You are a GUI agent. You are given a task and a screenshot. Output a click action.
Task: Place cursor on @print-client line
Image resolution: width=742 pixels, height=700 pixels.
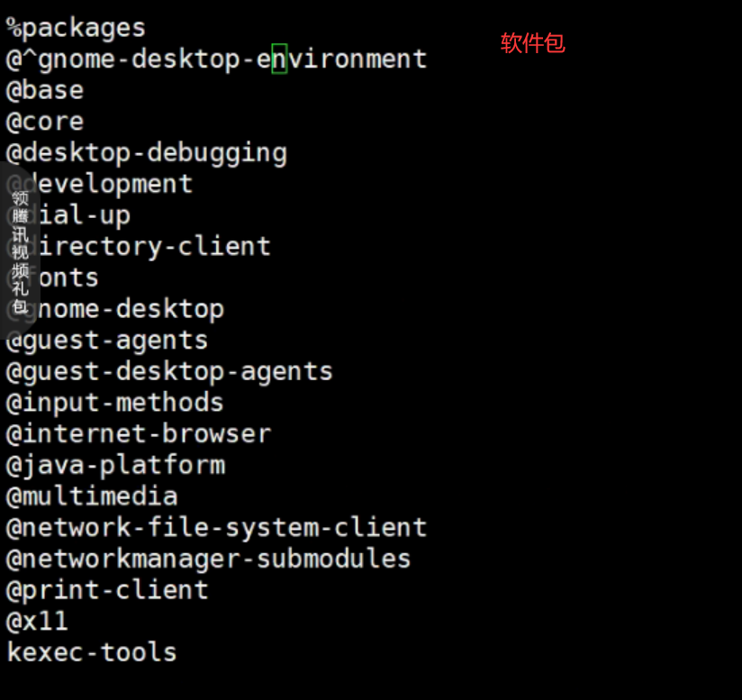pyautogui.click(x=107, y=590)
